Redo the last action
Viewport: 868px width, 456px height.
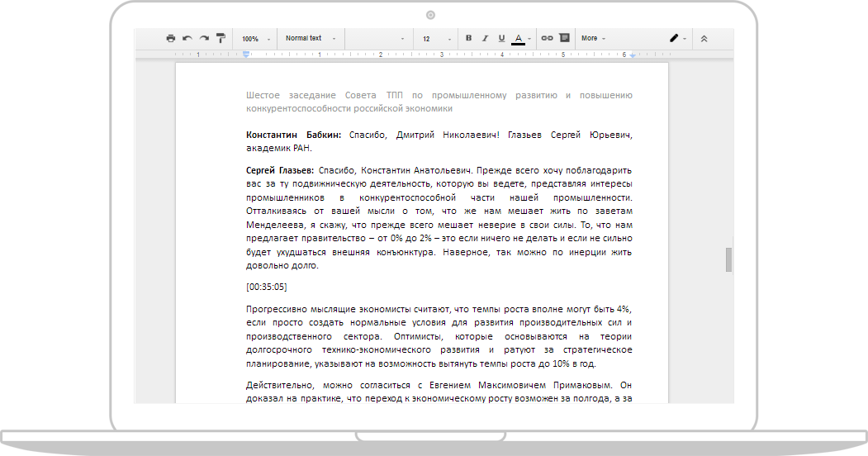coord(204,38)
